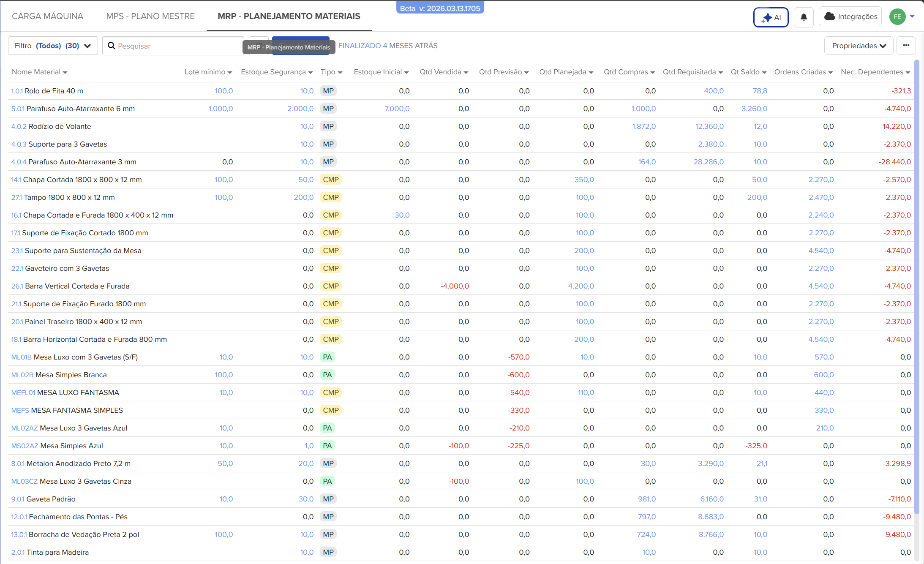
Task: Open the FE user avatar menu
Action: 897,16
